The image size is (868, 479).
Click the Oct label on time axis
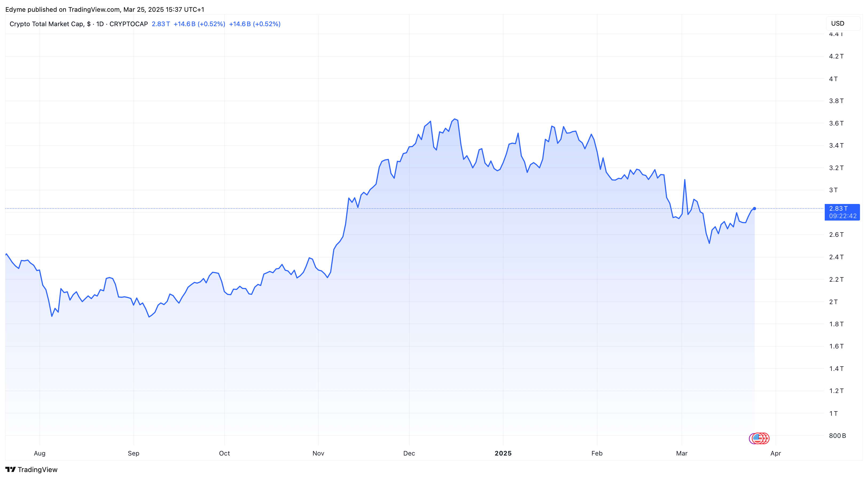click(224, 453)
